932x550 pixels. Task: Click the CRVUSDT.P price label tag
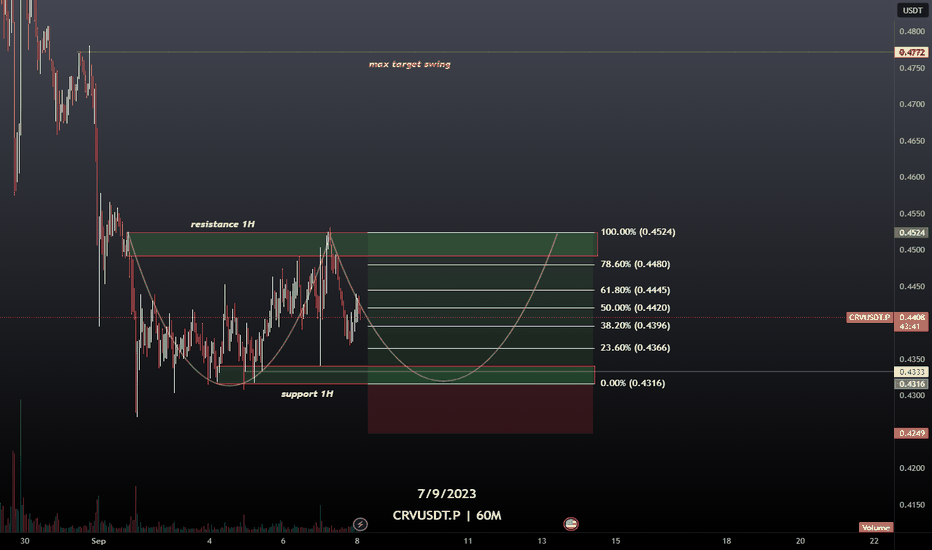click(x=869, y=318)
